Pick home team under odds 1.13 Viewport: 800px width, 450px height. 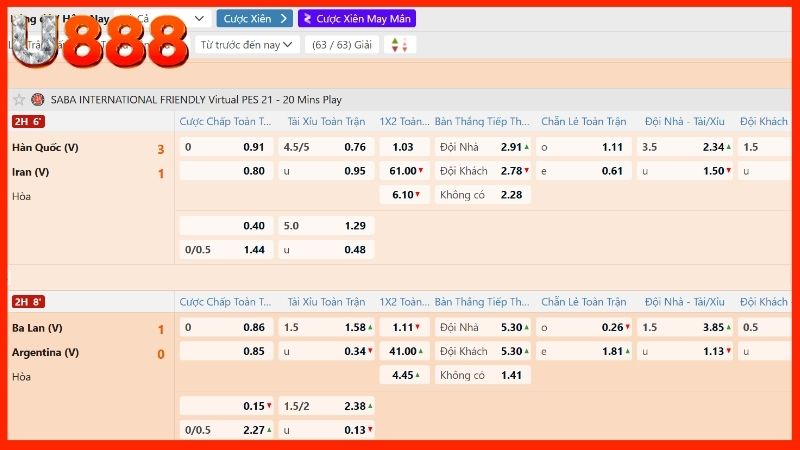(x=685, y=351)
